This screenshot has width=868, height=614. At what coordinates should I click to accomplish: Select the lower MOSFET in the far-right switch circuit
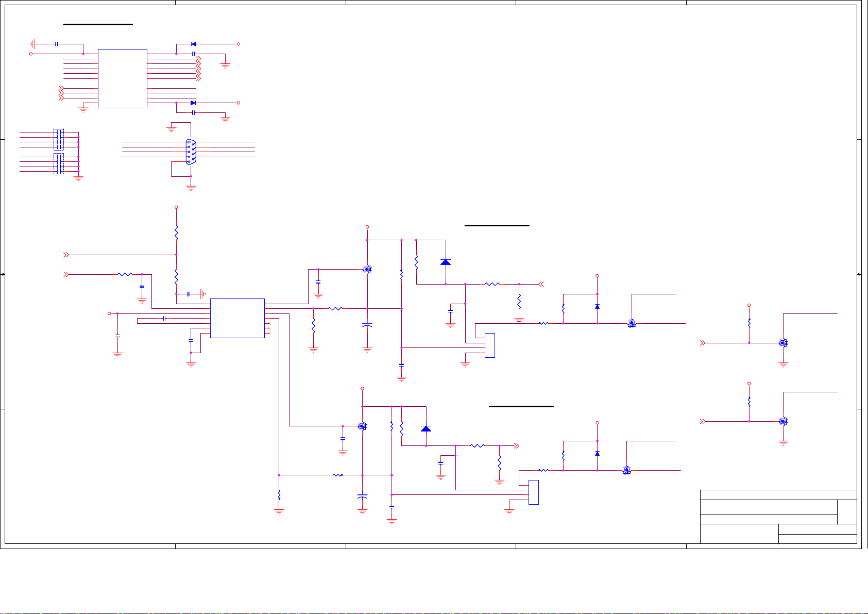pos(783,421)
